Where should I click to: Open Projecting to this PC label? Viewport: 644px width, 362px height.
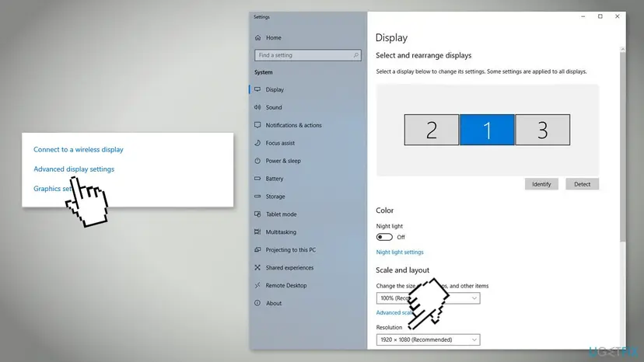pyautogui.click(x=291, y=250)
